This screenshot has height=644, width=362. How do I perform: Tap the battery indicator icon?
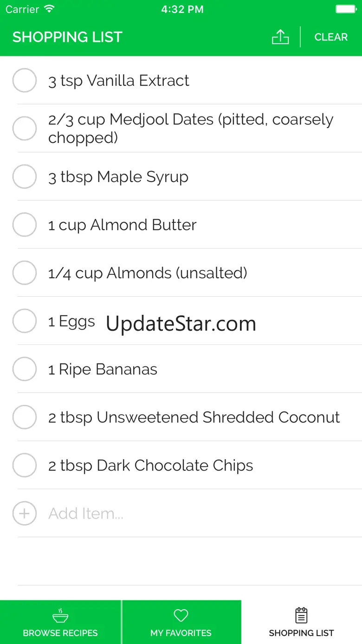(345, 9)
